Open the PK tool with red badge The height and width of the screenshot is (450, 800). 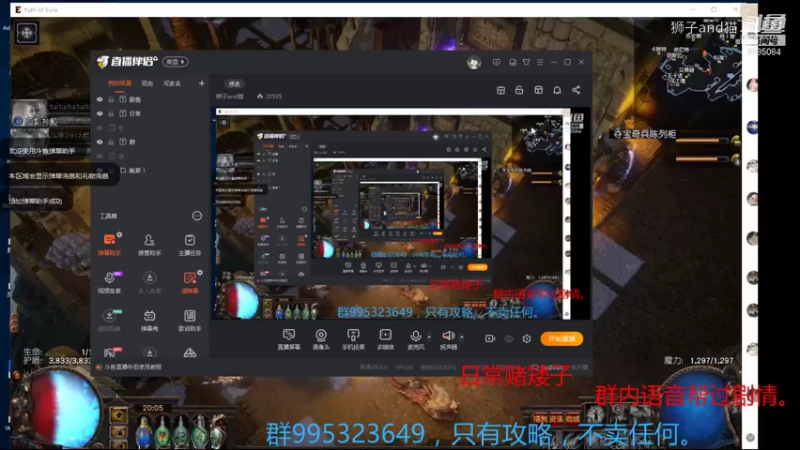pyautogui.click(x=109, y=352)
